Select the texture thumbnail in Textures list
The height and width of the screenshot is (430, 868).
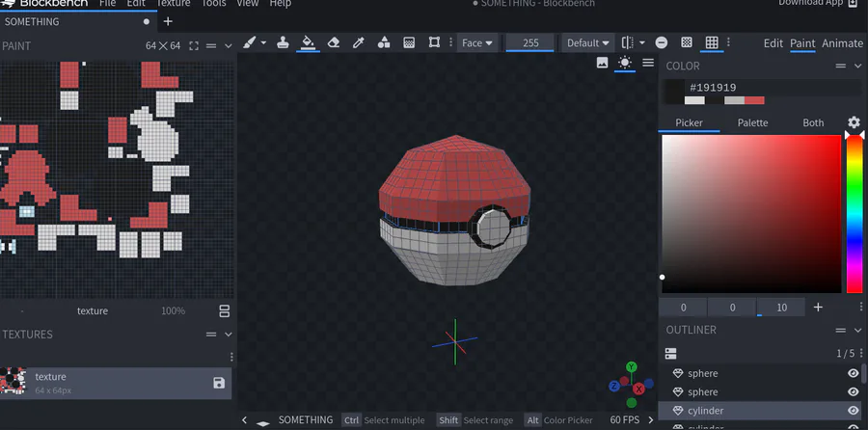pyautogui.click(x=13, y=382)
